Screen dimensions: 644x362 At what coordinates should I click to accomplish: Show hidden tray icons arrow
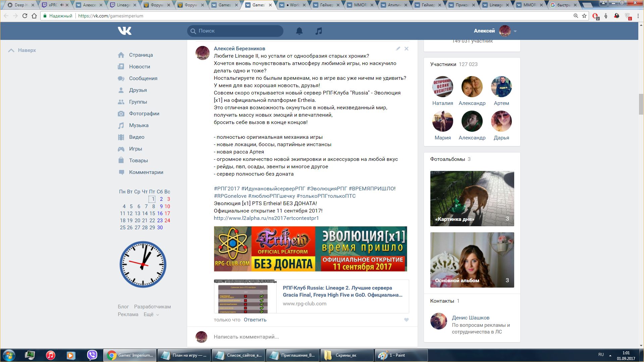click(610, 355)
